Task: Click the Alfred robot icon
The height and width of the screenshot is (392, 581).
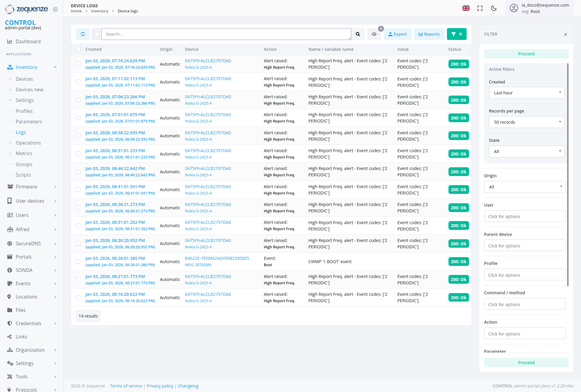Action: pos(10,229)
